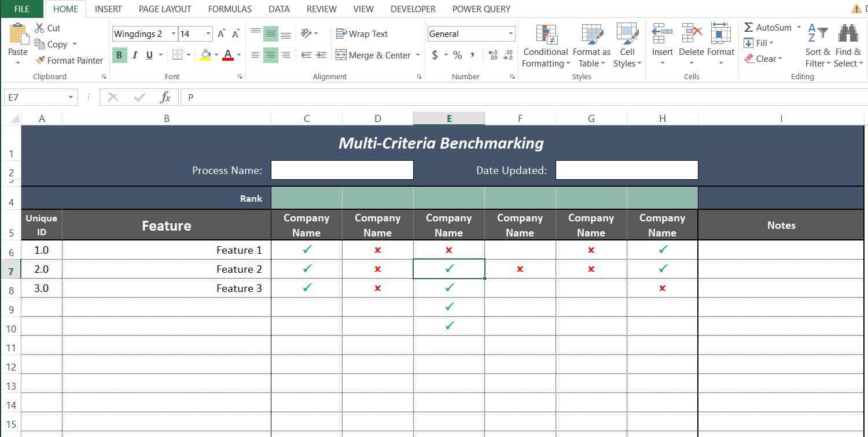Toggle bold formatting
The width and height of the screenshot is (868, 437).
pyautogui.click(x=119, y=54)
